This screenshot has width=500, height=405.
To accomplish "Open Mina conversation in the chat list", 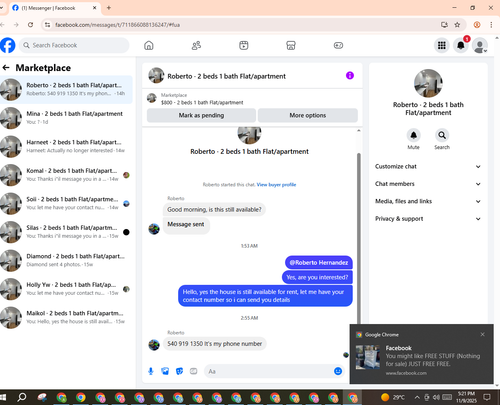I will point(66,118).
